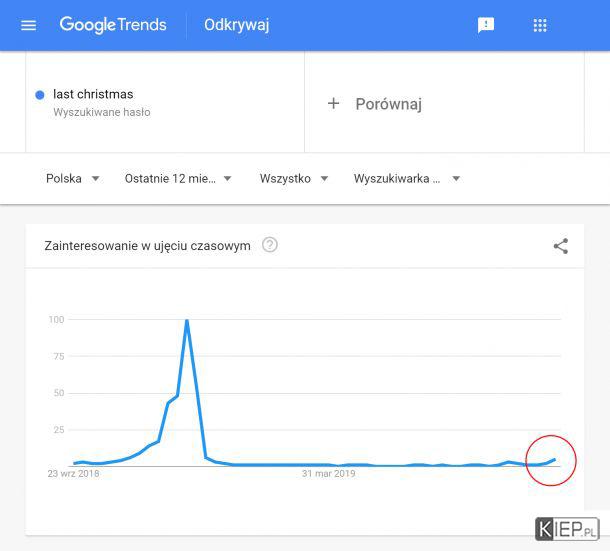Click the 31 mar 2019 axis label
Image resolution: width=610 pixels, height=551 pixels.
click(x=329, y=474)
